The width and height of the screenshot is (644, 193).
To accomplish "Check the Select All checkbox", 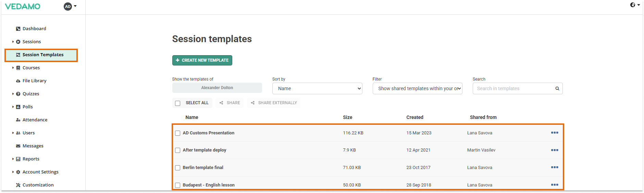I will point(177,103).
